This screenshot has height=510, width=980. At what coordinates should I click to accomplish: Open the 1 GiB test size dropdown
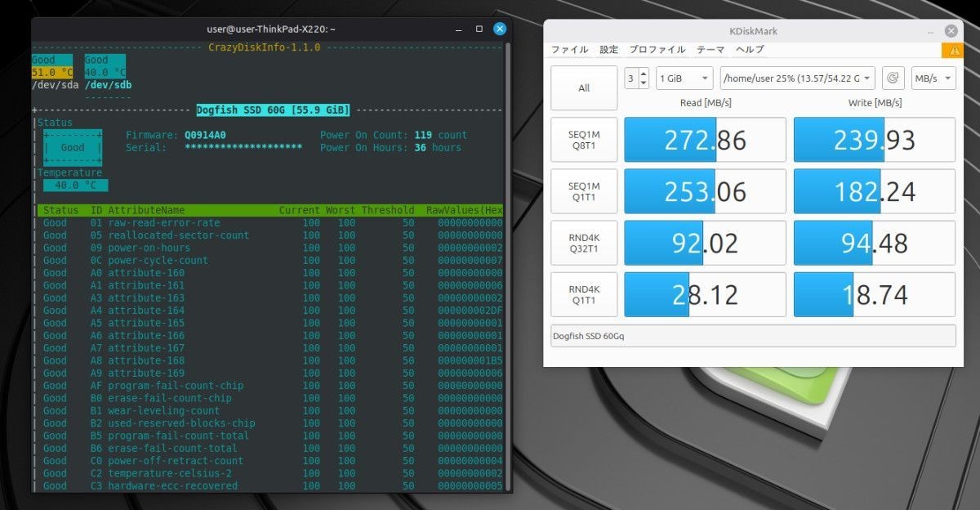tap(684, 78)
